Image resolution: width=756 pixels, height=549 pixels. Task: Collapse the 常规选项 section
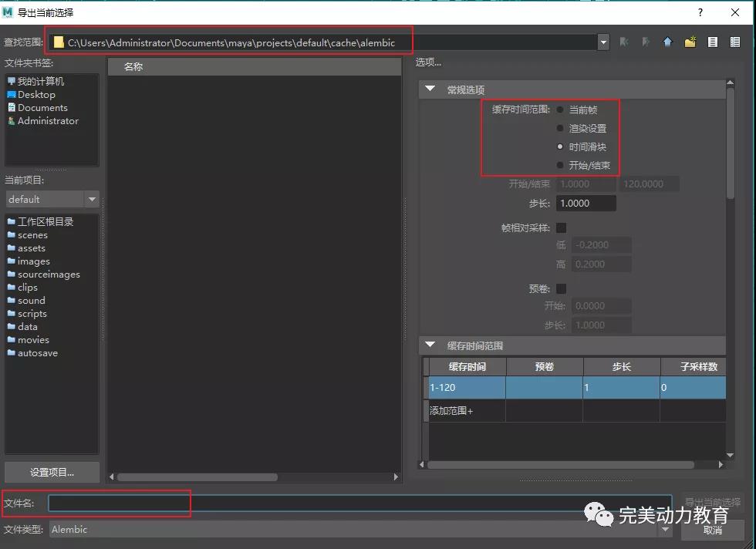(x=430, y=89)
